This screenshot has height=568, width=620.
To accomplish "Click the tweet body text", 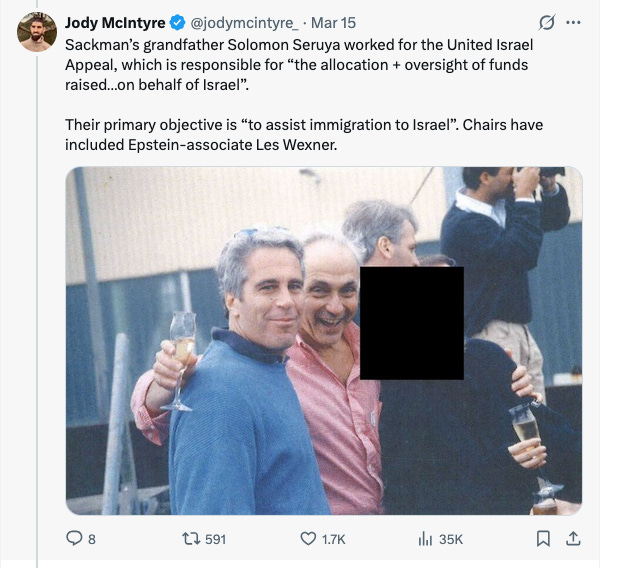I will 304,95.
